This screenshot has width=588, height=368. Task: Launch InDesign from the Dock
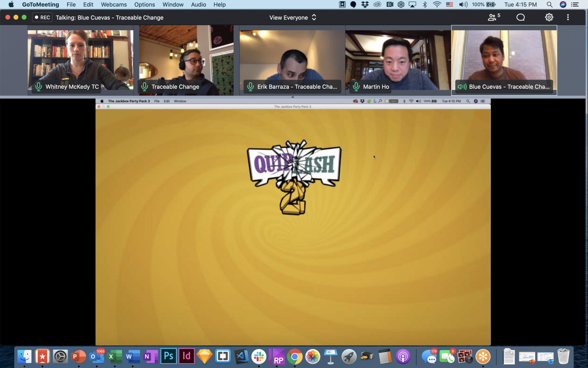tap(186, 356)
